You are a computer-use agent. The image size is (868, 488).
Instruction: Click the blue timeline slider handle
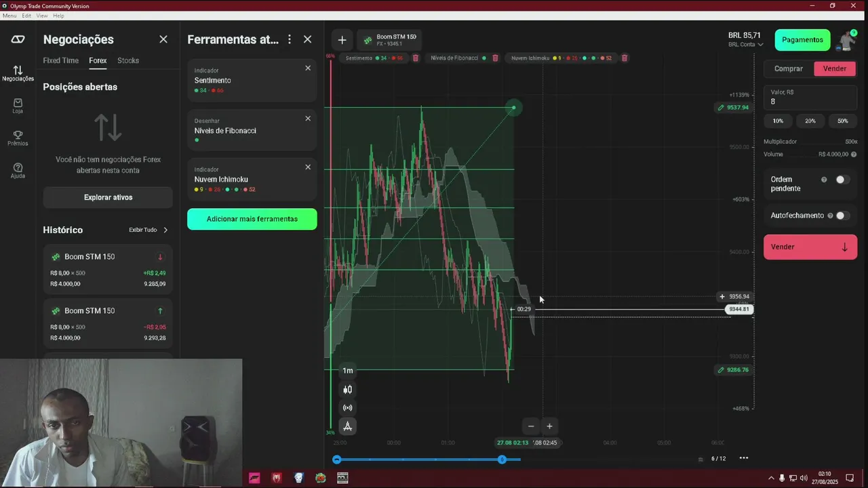coord(502,460)
